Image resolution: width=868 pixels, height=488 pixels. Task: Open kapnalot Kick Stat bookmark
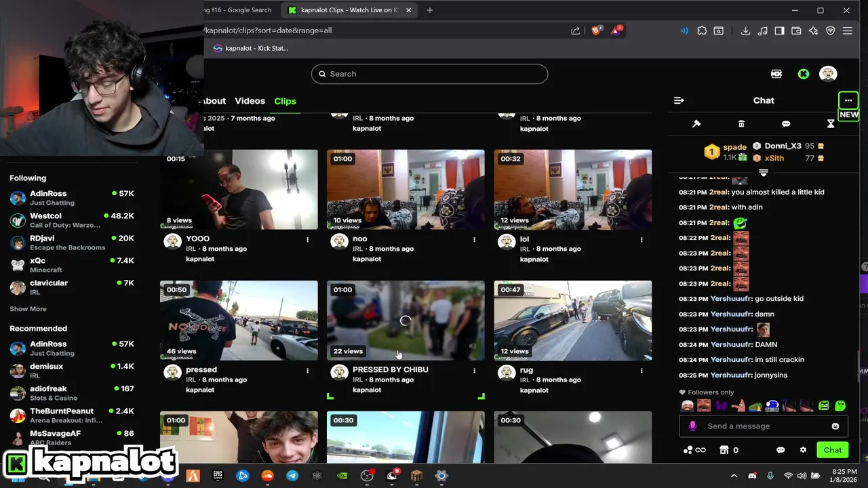[250, 48]
